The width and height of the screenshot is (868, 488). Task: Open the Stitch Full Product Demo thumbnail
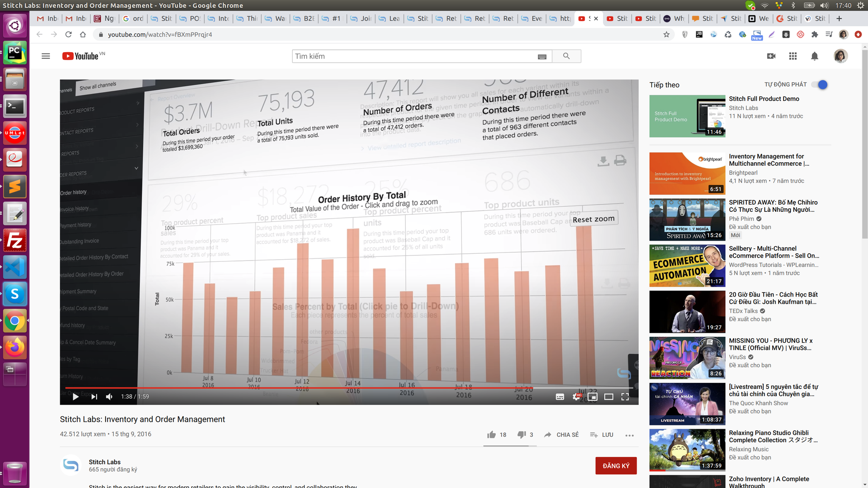(x=687, y=116)
